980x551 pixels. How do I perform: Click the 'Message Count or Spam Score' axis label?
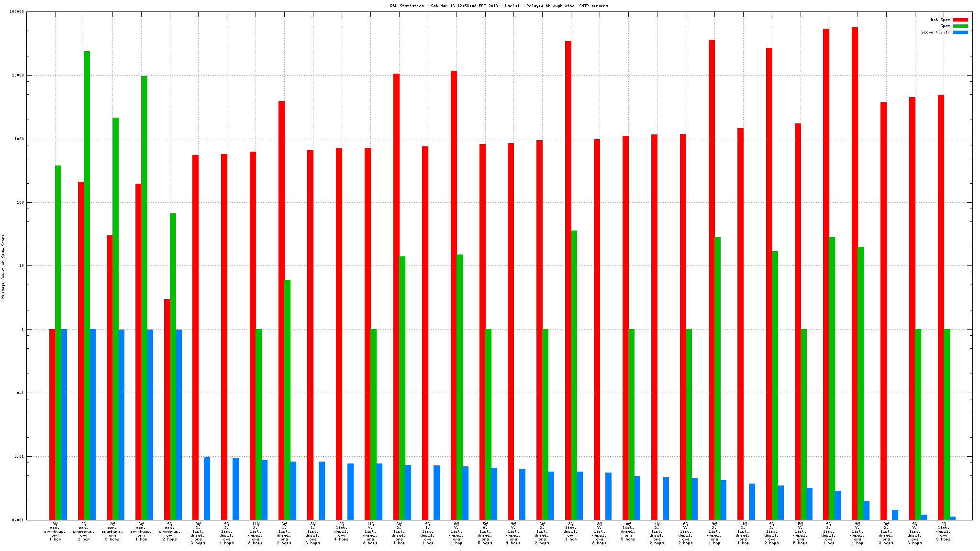3,266
